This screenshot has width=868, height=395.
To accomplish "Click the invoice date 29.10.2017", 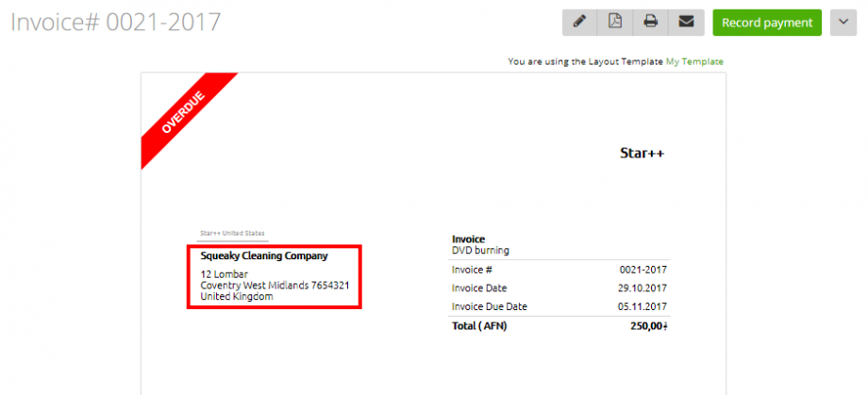I will pyautogui.click(x=643, y=288).
